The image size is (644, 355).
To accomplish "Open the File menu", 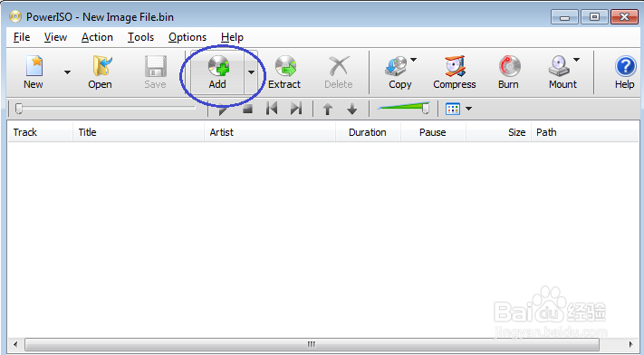I will tap(22, 37).
